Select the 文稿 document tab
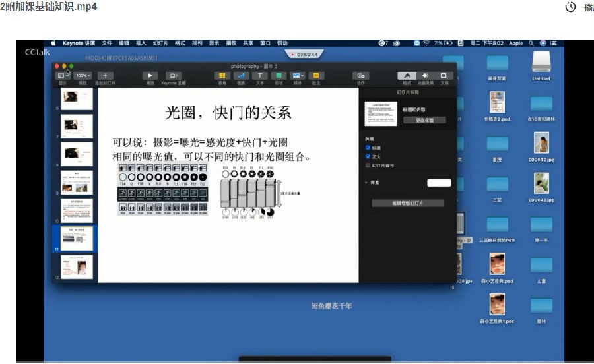Viewport: 594px width, 364px height. (x=444, y=76)
